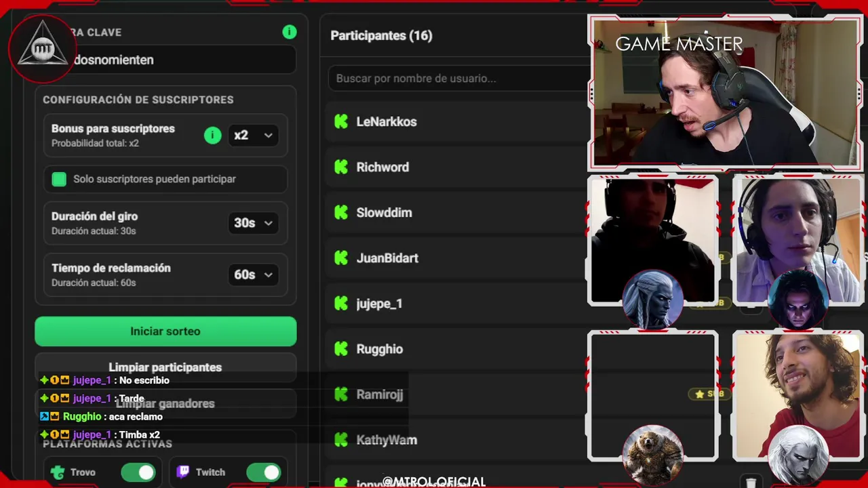Click the Participantes (16) heading

(381, 36)
